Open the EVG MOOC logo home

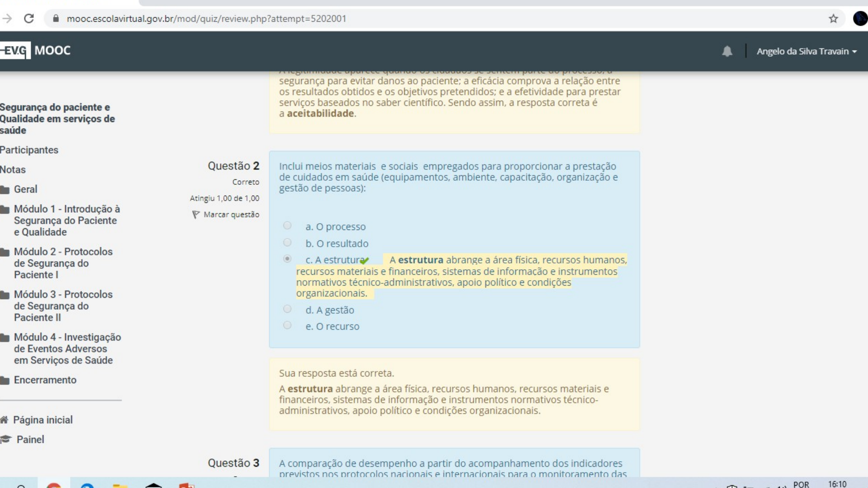(35, 50)
